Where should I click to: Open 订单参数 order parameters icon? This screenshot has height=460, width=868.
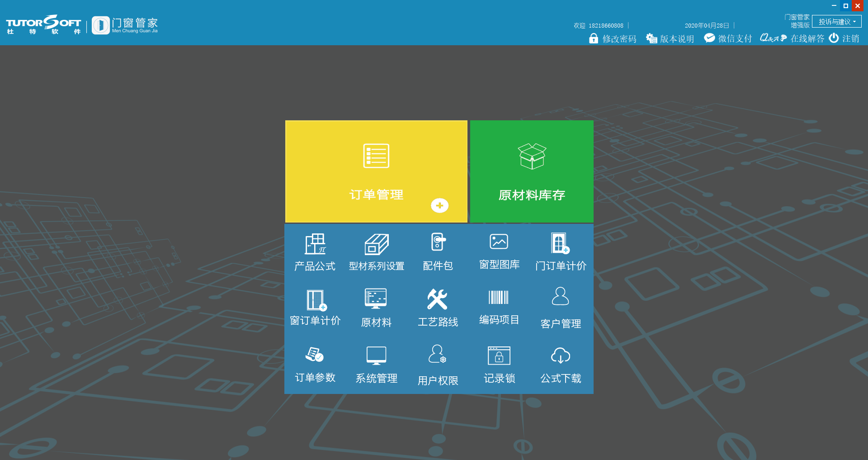(315, 365)
